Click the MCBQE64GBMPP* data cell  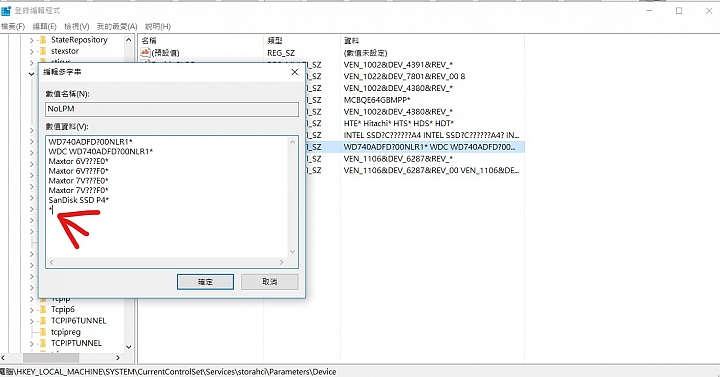pos(377,100)
